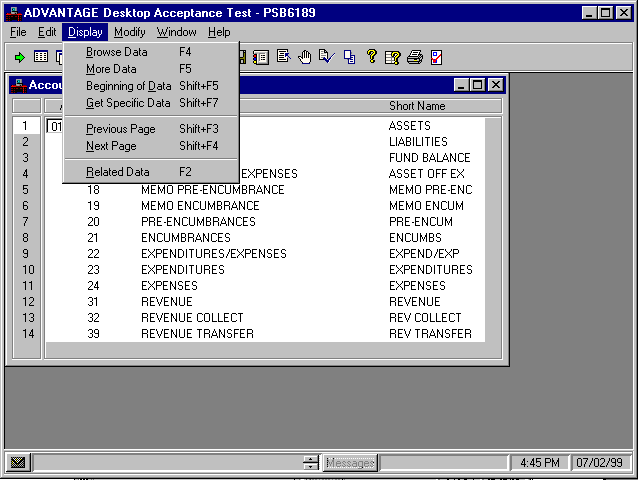This screenshot has width=638, height=480.
Task: Click the printer toolbar icon
Action: [x=415, y=57]
